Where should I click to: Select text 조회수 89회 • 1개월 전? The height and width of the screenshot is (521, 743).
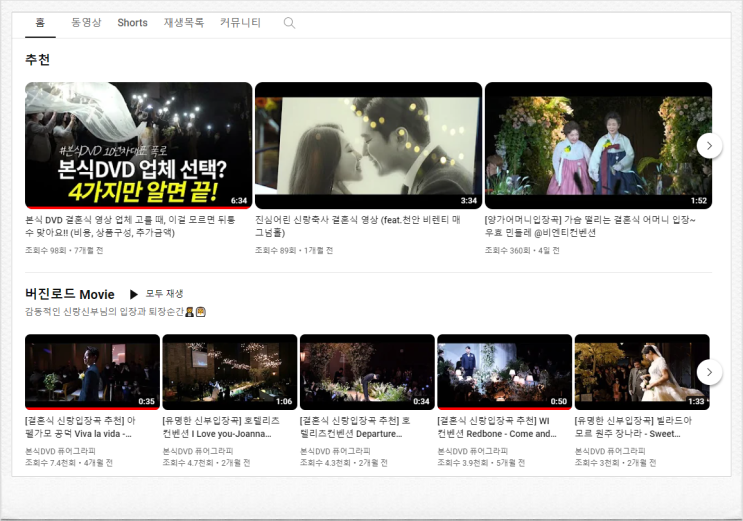pyautogui.click(x=294, y=250)
